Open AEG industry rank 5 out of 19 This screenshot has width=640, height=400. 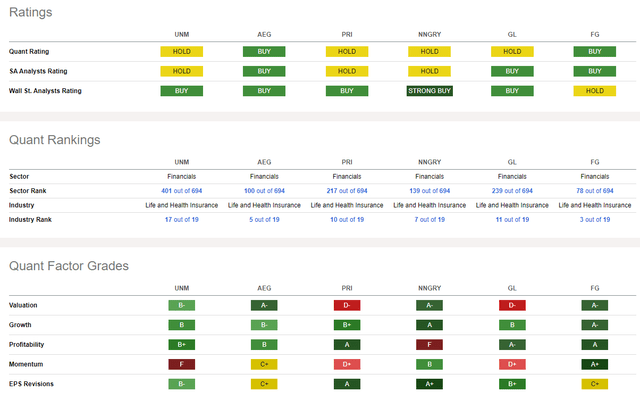[264, 220]
